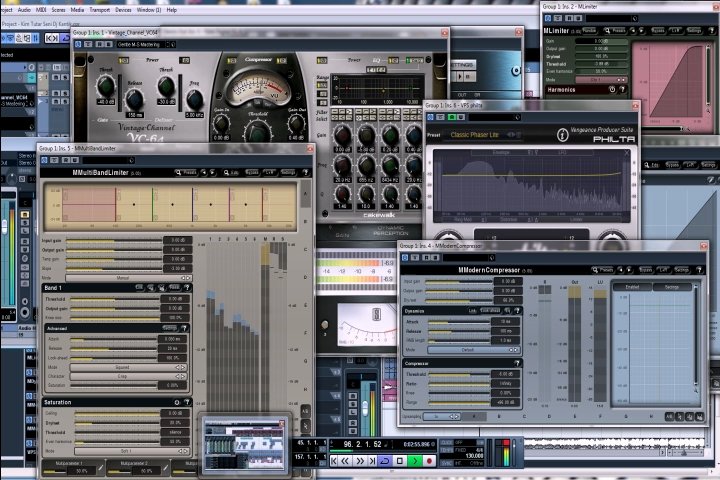Go to project end in the transport

(372, 461)
